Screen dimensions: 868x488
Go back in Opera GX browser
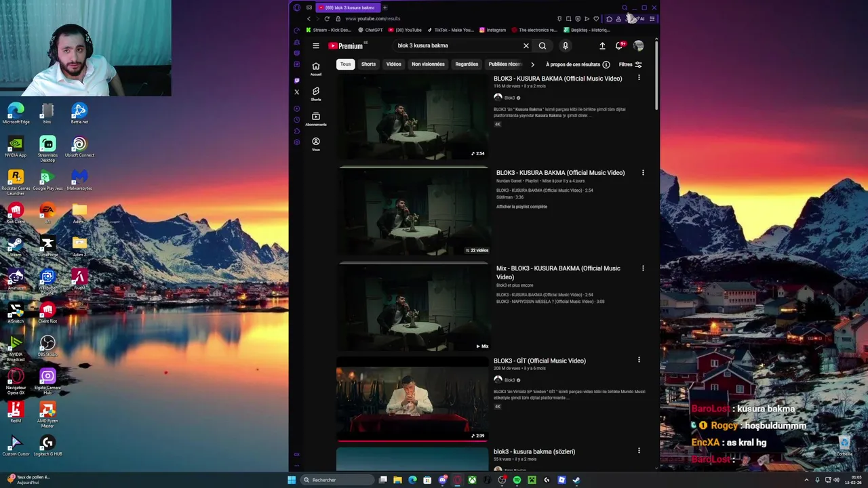(x=309, y=19)
